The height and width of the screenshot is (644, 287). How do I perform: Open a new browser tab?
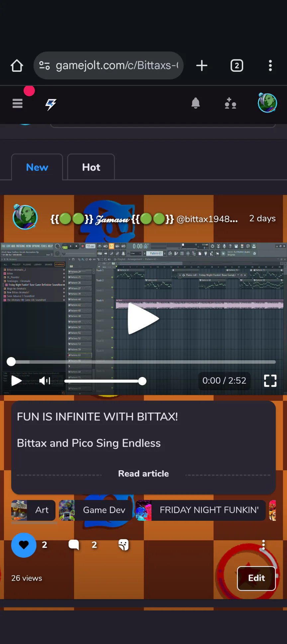tap(202, 65)
